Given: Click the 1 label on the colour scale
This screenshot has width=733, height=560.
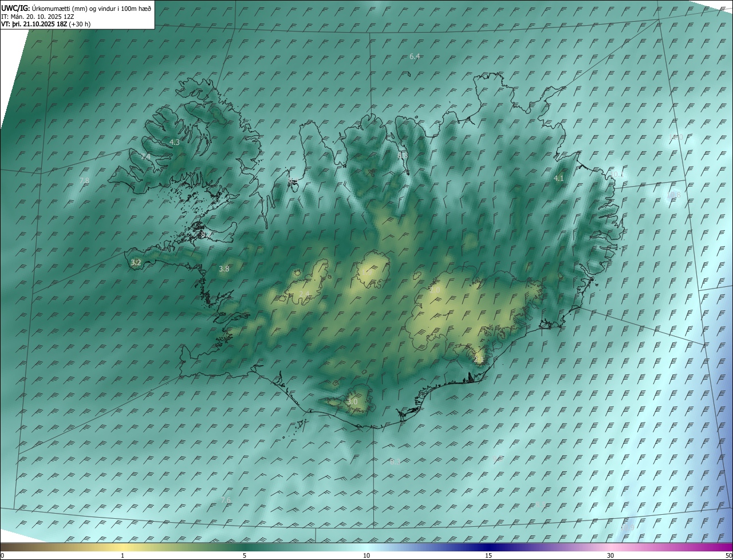Looking at the screenshot, I should tap(123, 555).
